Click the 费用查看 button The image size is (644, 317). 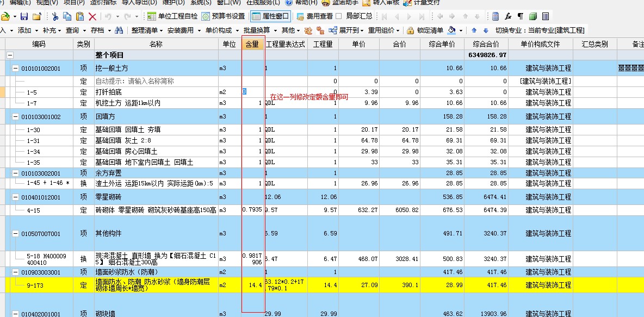314,16
